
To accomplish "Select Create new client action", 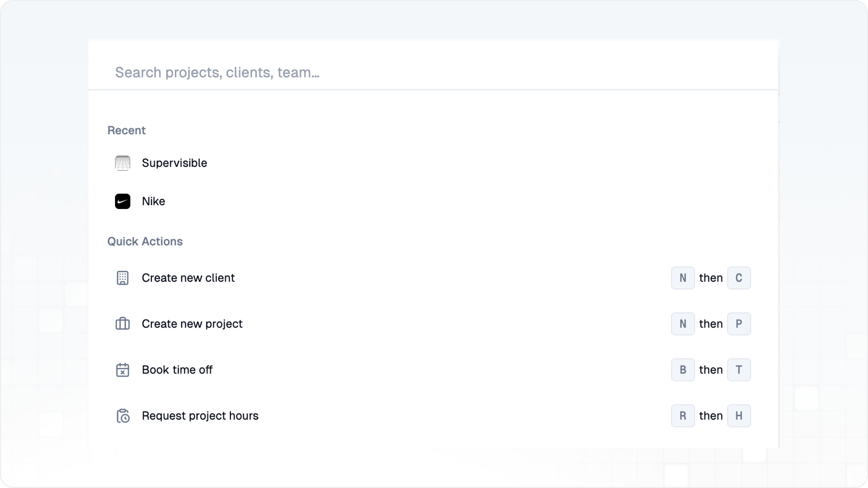I will click(188, 278).
